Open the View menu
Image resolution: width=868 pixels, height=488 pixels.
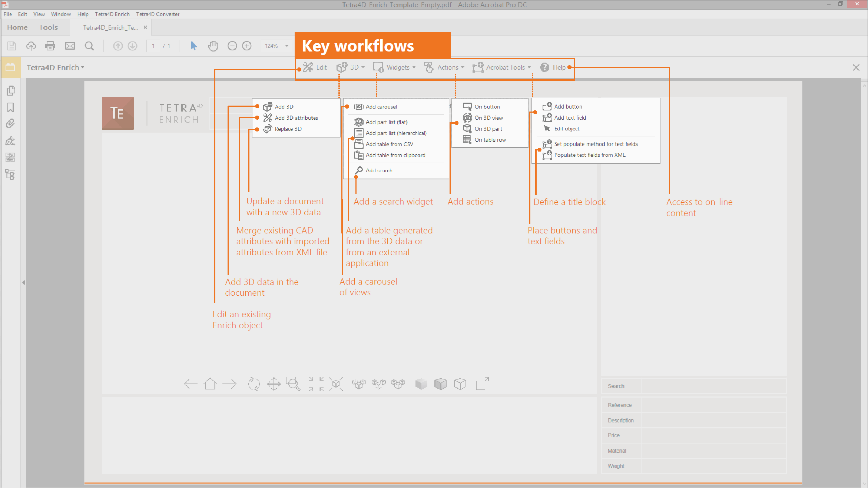[39, 14]
